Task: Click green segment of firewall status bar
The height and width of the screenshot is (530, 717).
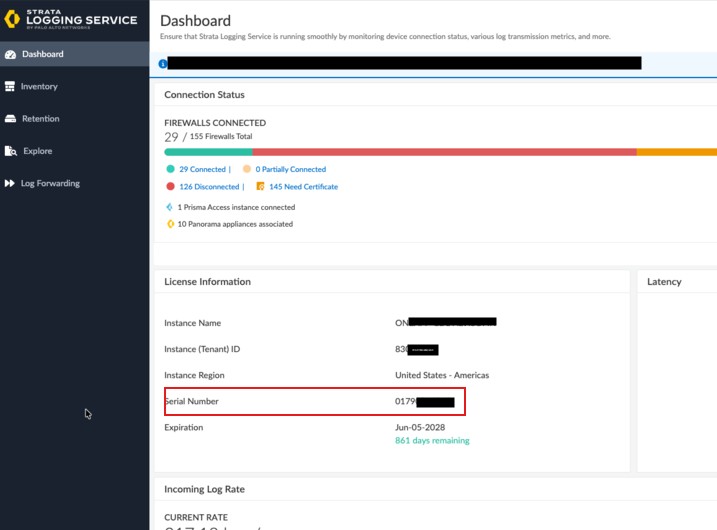Action: pyautogui.click(x=209, y=152)
